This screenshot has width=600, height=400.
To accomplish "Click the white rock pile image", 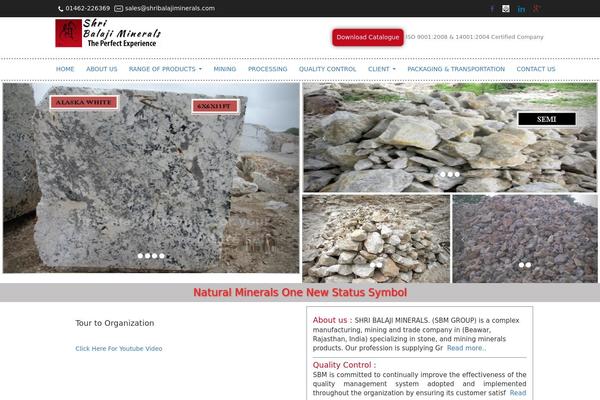I will click(x=376, y=239).
